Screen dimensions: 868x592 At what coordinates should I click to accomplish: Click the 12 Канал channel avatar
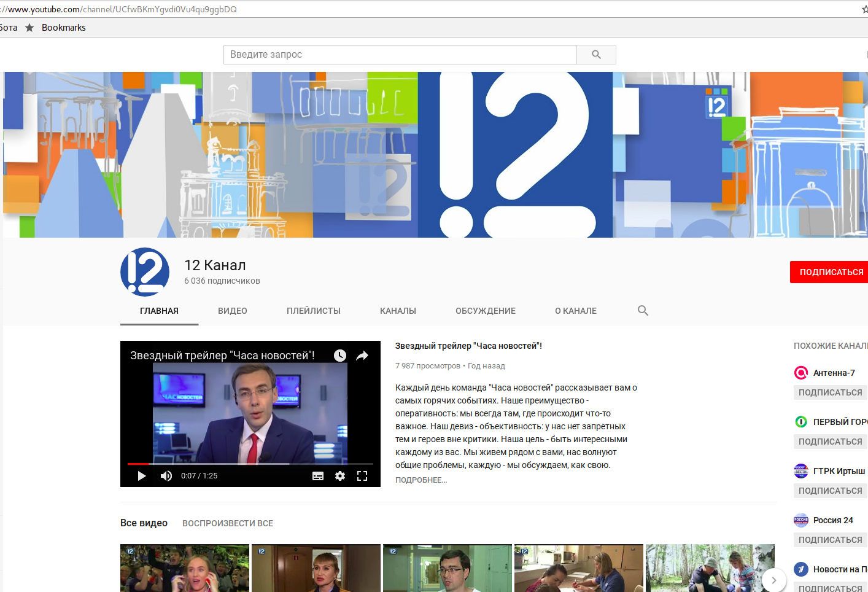(145, 272)
